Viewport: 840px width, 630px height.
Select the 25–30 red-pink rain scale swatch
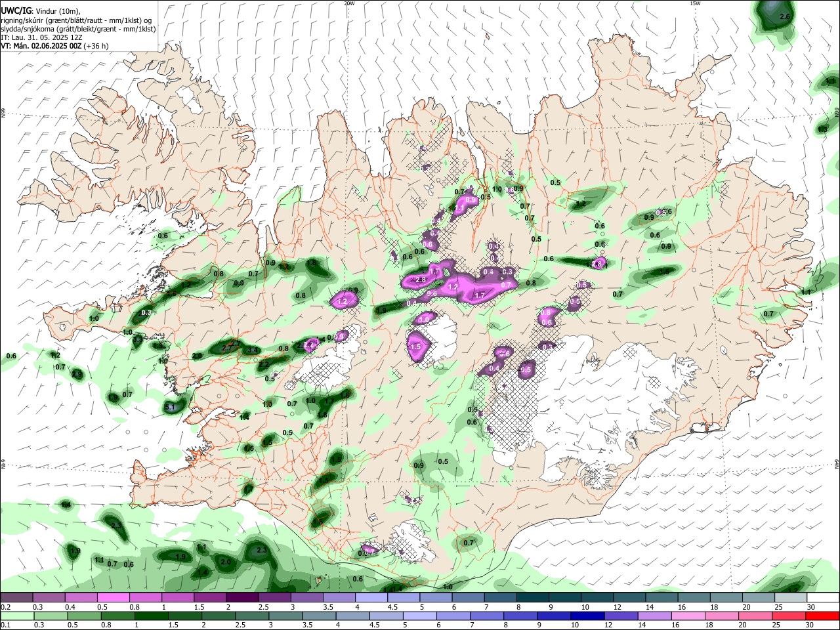(x=788, y=616)
